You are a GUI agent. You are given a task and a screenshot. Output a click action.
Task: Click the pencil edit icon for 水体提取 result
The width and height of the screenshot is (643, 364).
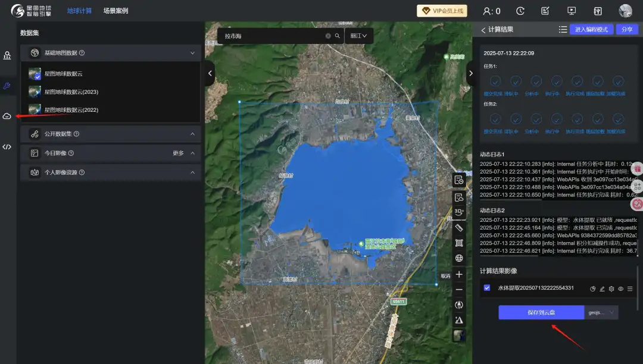tap(602, 288)
